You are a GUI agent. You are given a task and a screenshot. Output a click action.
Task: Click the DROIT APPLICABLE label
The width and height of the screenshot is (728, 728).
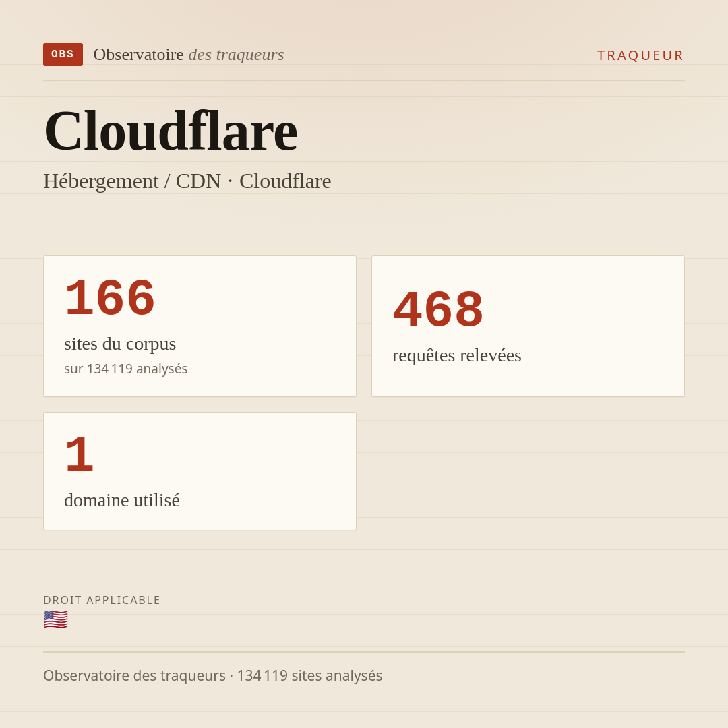pos(102,600)
